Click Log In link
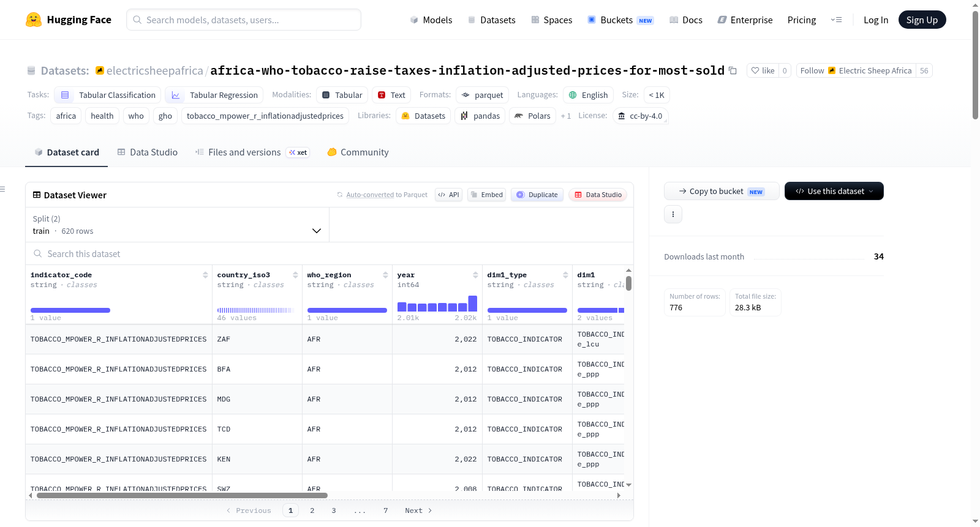980x527 pixels. pos(876,20)
